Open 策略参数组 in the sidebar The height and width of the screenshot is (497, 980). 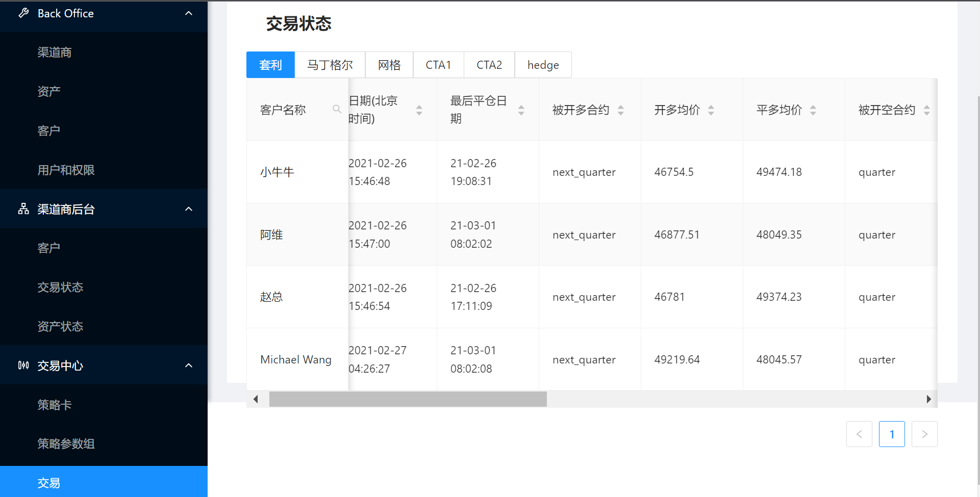pyautogui.click(x=104, y=443)
